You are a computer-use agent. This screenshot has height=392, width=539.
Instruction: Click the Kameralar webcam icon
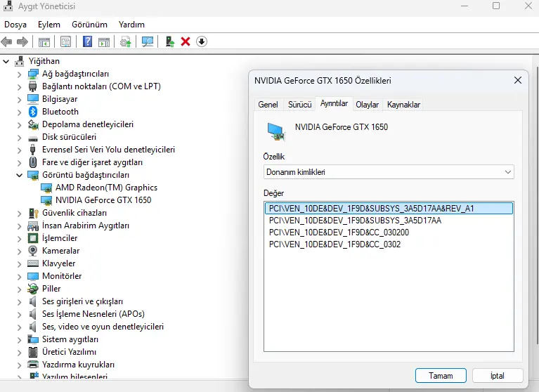tap(33, 251)
